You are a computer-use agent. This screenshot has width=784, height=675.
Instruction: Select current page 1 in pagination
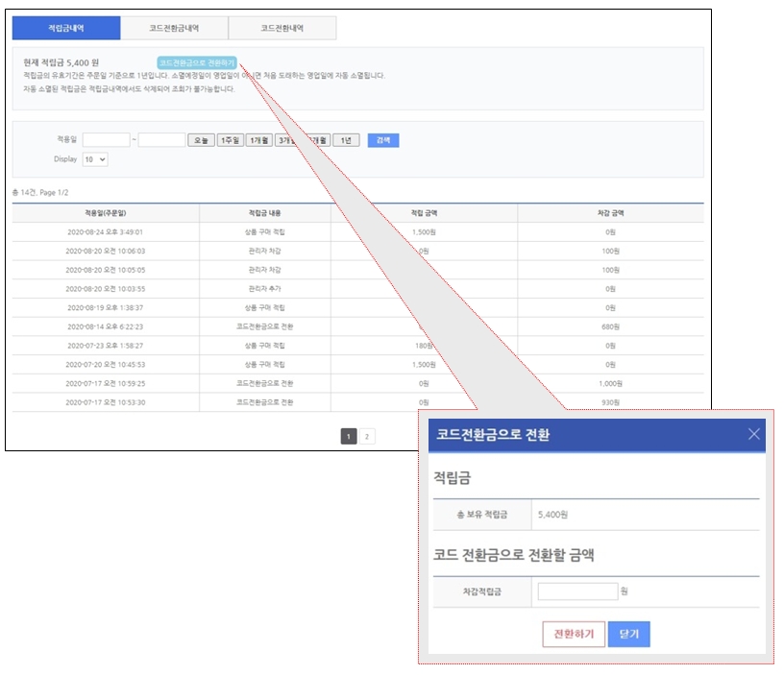click(348, 437)
